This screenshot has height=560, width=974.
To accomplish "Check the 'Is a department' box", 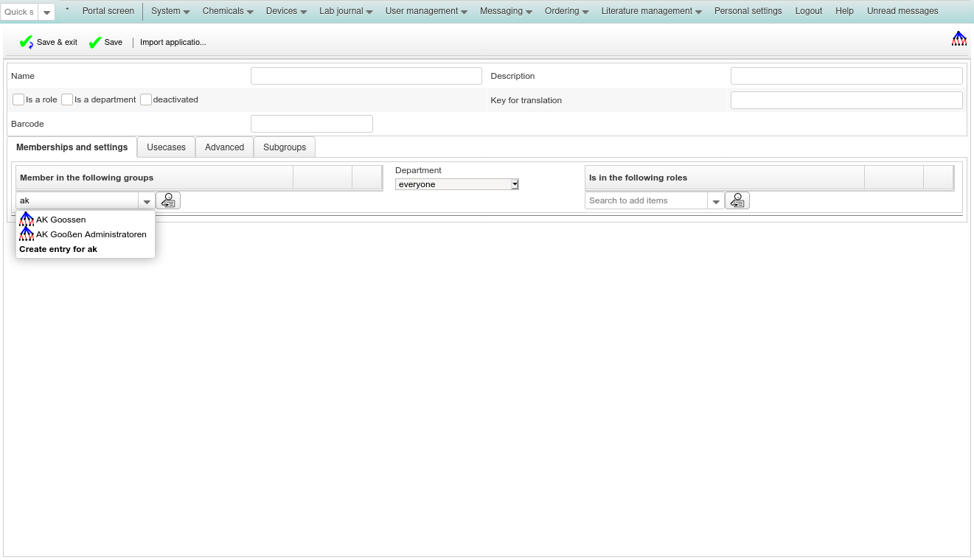I will [67, 99].
